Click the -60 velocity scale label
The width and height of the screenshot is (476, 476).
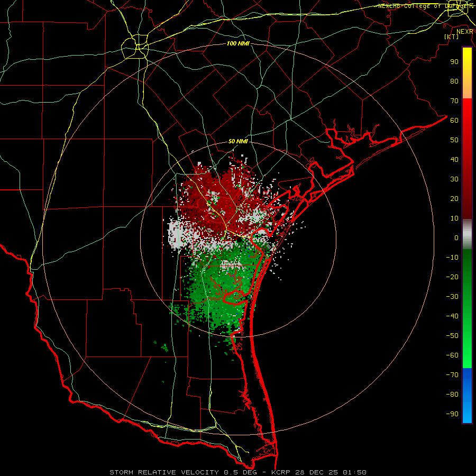click(452, 355)
